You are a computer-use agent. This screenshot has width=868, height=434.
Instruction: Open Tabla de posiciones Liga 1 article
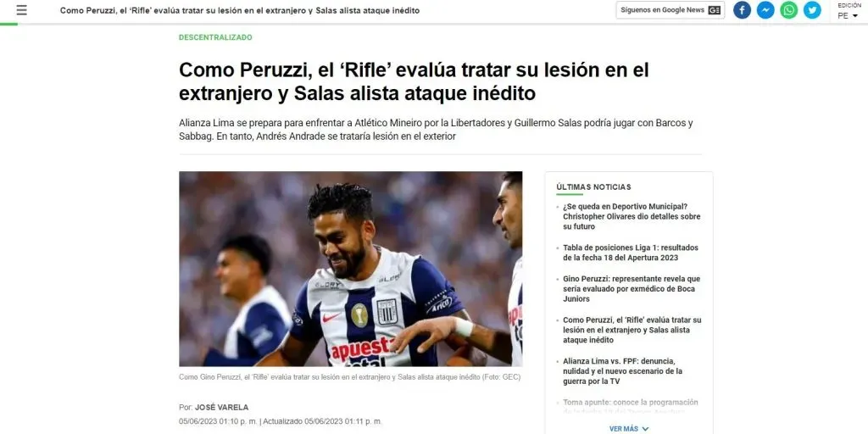point(631,253)
